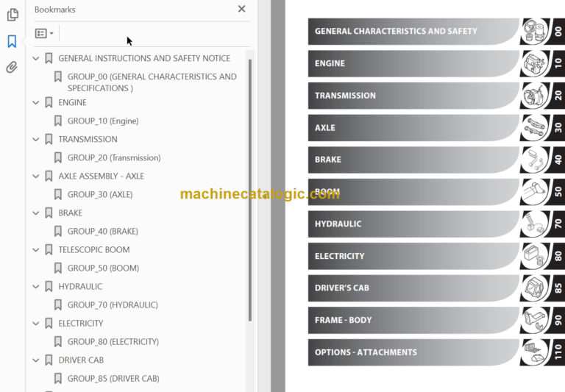Open GENERAL INSTRUCTIONS AND SAFETY NOTICE bookmark

[144, 58]
